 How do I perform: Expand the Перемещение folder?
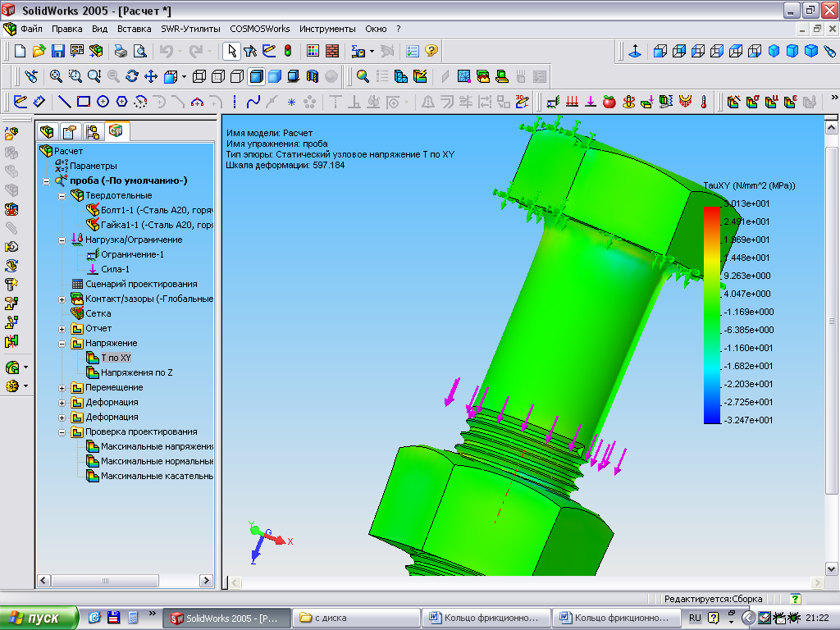point(62,388)
